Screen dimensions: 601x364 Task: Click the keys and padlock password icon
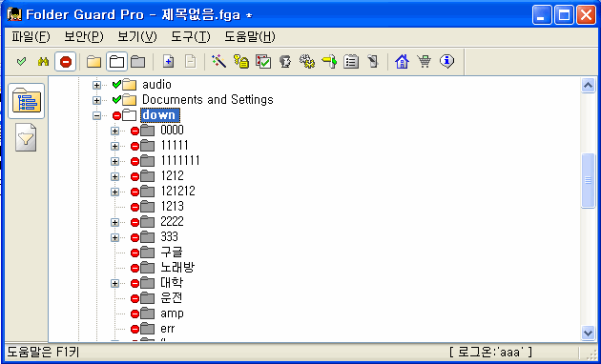pyautogui.click(x=241, y=62)
